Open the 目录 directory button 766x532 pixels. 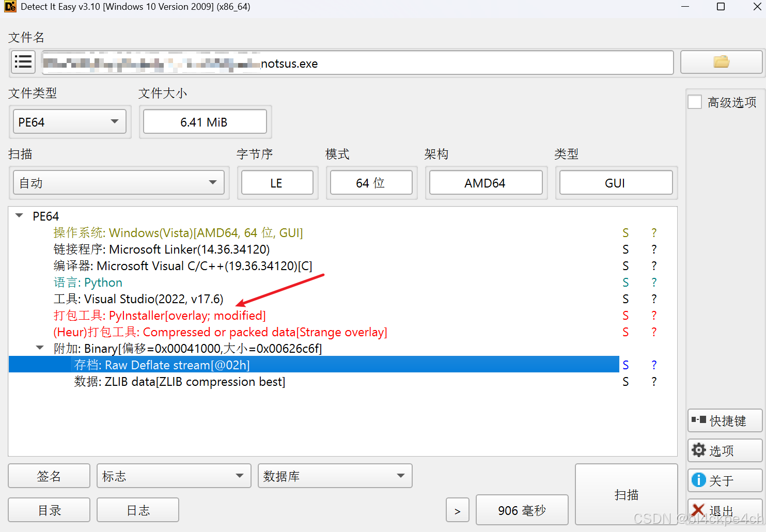49,510
